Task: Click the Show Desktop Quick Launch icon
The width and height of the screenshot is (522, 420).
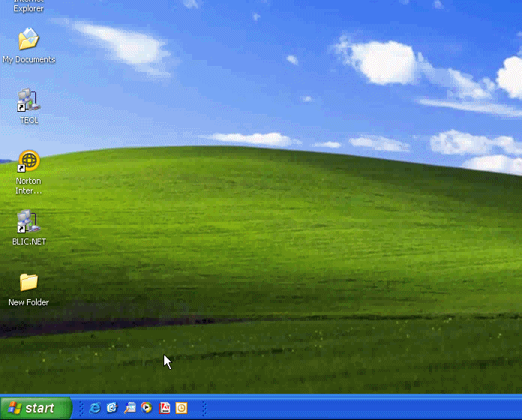Action: (x=130, y=408)
